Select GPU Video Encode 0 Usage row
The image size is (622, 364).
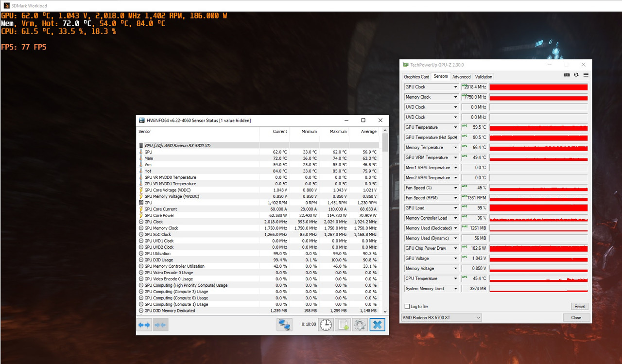[259, 279]
